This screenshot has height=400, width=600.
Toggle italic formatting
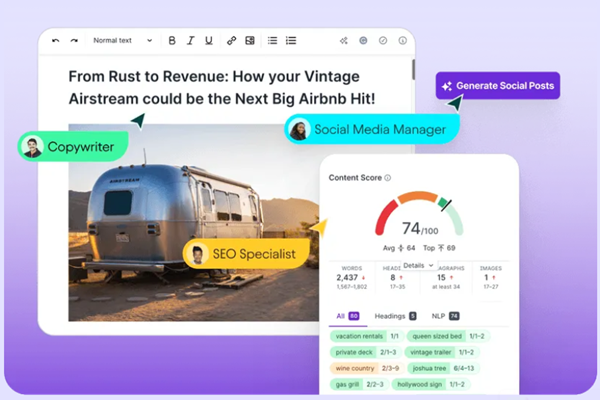[190, 41]
